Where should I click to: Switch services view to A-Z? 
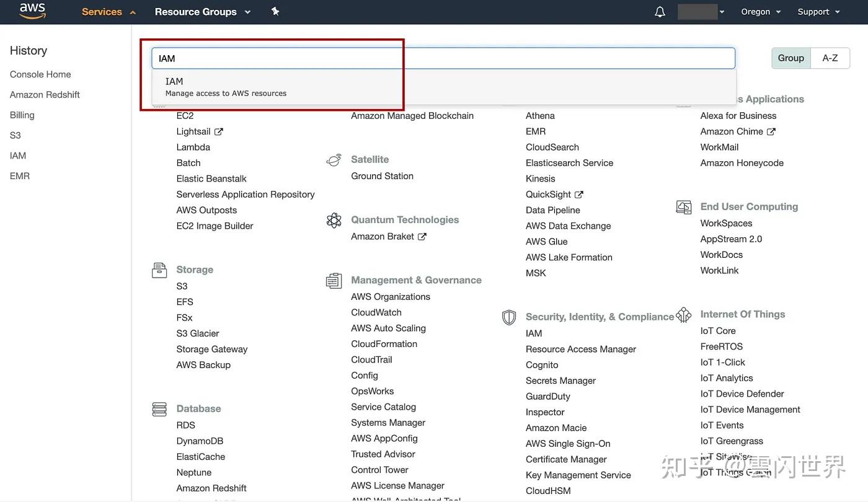[831, 58]
